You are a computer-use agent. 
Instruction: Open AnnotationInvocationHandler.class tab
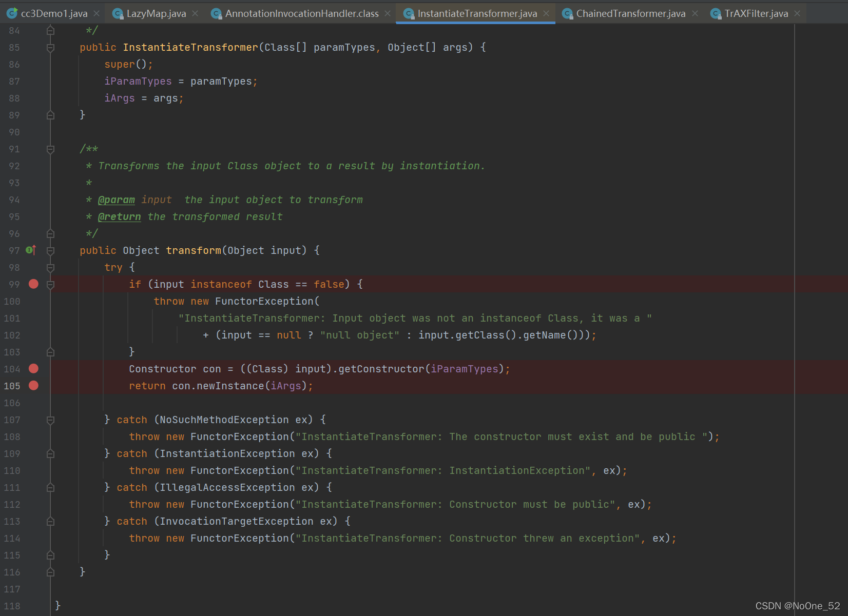tap(302, 13)
